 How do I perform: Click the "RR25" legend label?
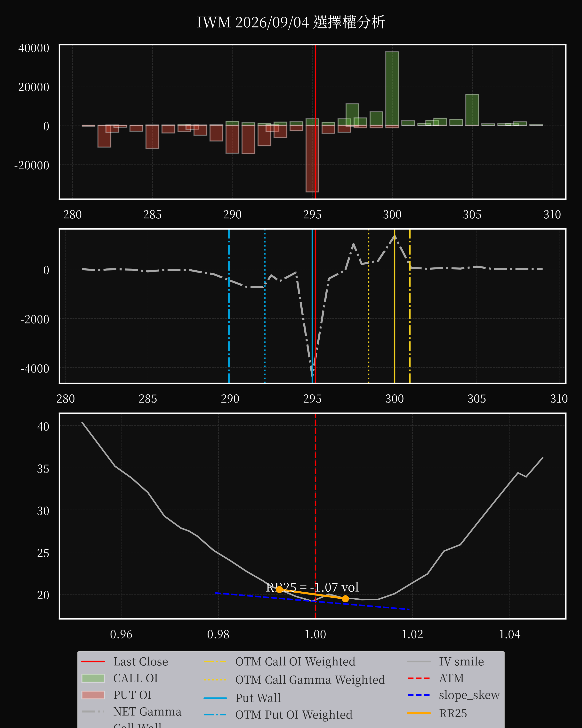tap(453, 713)
